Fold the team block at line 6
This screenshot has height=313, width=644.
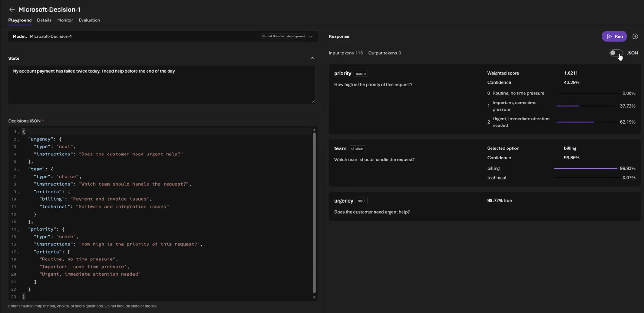coord(19,170)
